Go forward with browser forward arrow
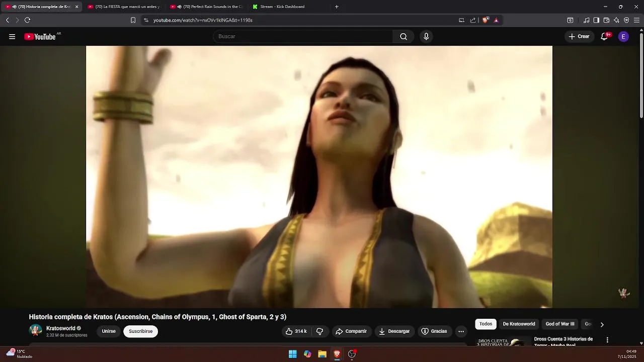The width and height of the screenshot is (644, 362). point(17,20)
